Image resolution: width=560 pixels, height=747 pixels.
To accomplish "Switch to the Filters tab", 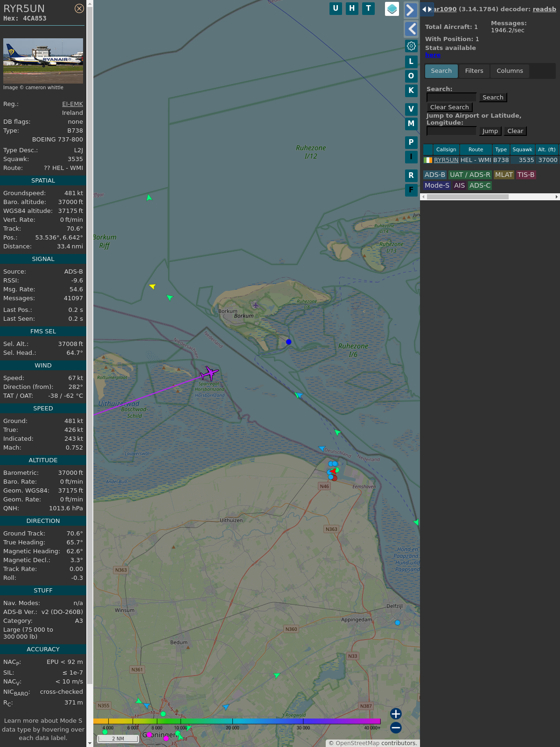I will coord(474,71).
